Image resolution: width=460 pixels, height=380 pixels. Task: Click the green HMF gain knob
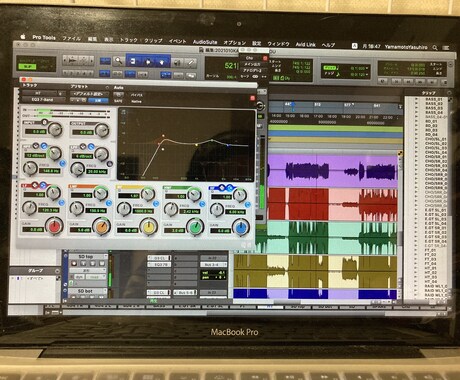coord(195,227)
